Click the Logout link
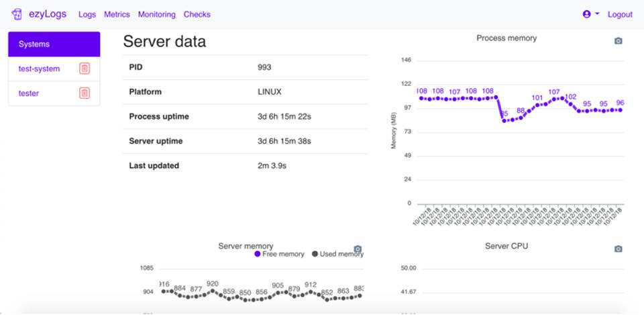This screenshot has width=644, height=315. coord(620,14)
